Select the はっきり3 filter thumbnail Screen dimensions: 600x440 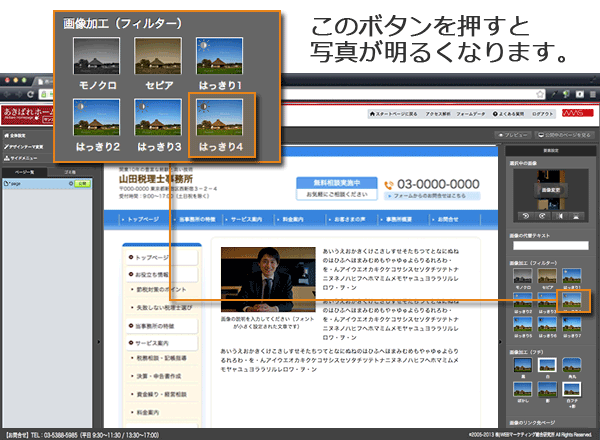tap(158, 124)
